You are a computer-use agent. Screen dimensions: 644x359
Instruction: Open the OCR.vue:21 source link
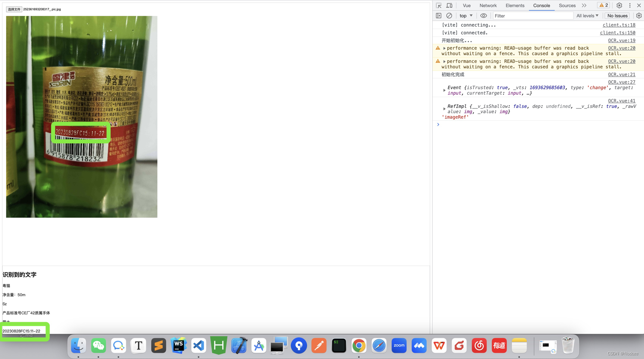tap(622, 74)
